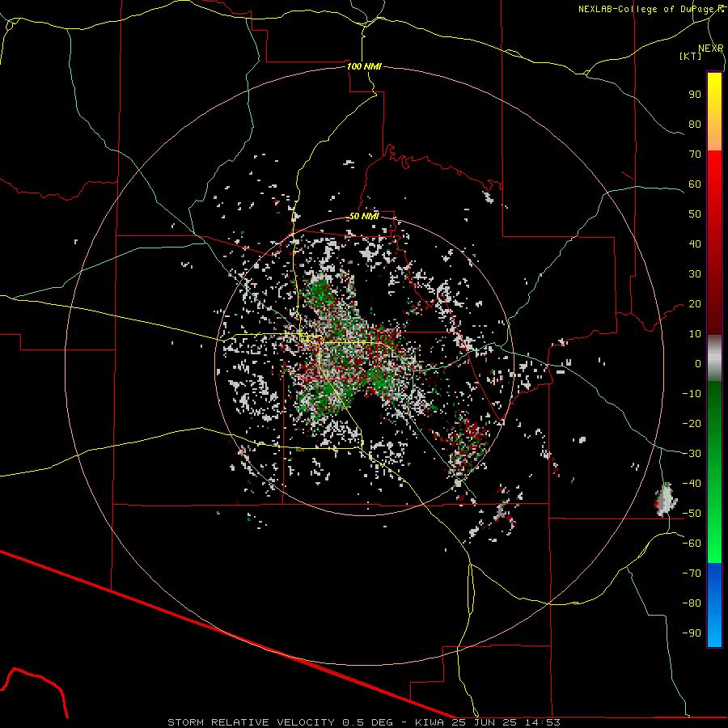Click the NEXR label above the color scale
This screenshot has height=728, width=728.
pos(710,49)
